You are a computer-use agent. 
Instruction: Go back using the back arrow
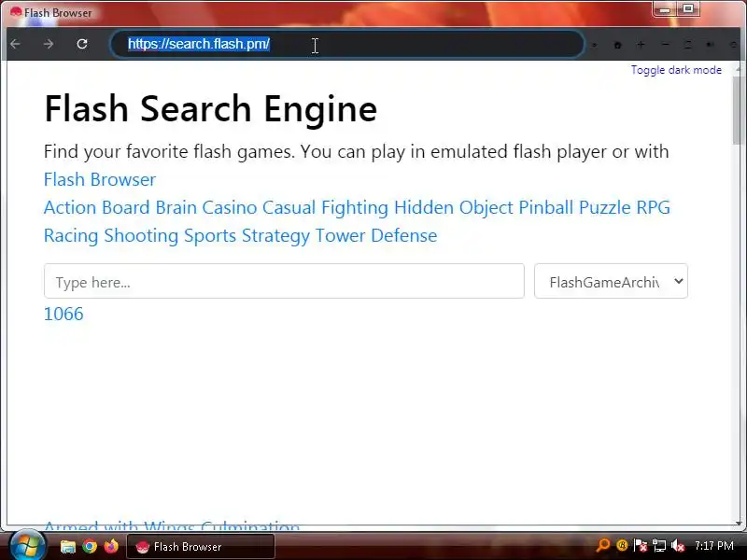coord(15,44)
